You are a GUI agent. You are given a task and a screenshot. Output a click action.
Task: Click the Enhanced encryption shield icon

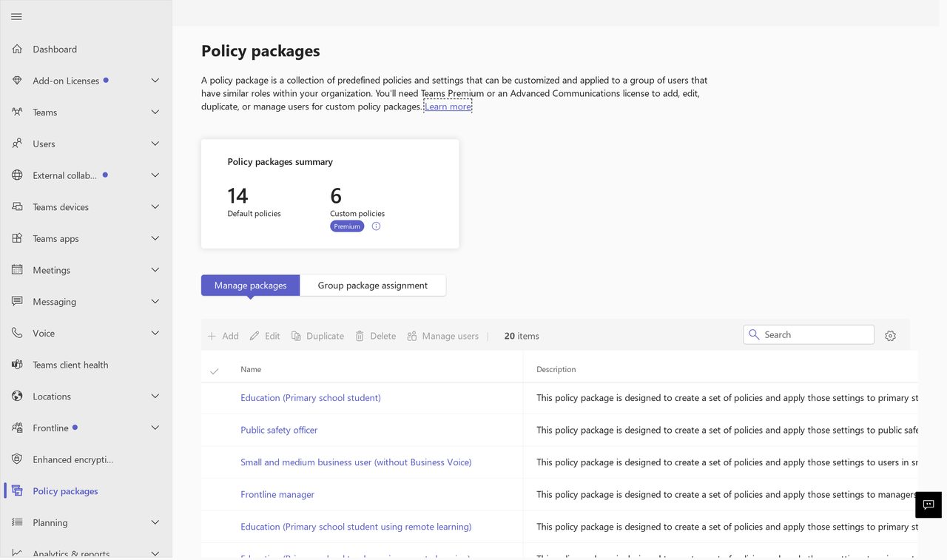point(17,459)
